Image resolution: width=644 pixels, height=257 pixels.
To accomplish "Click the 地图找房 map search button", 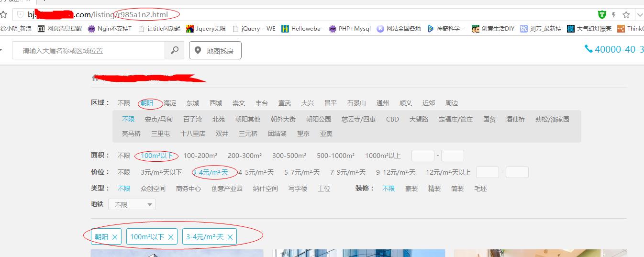I will (x=215, y=51).
